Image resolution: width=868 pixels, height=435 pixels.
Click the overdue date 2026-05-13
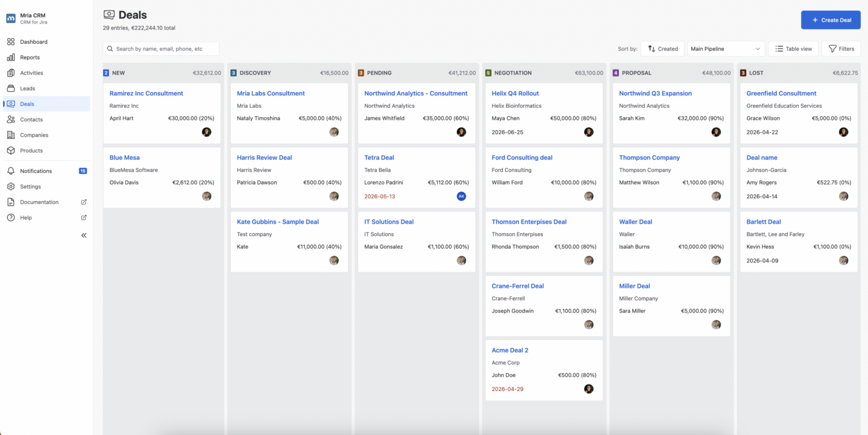click(380, 196)
